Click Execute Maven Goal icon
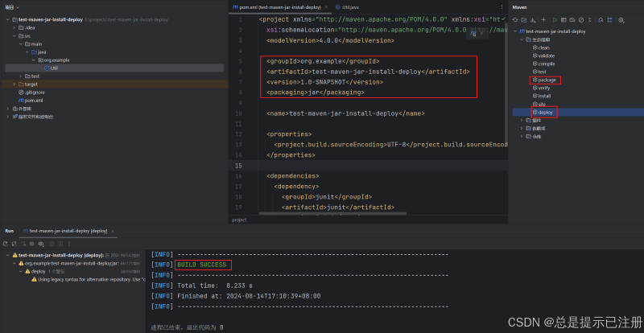Viewport: 644px width, 333px height. coord(564,20)
